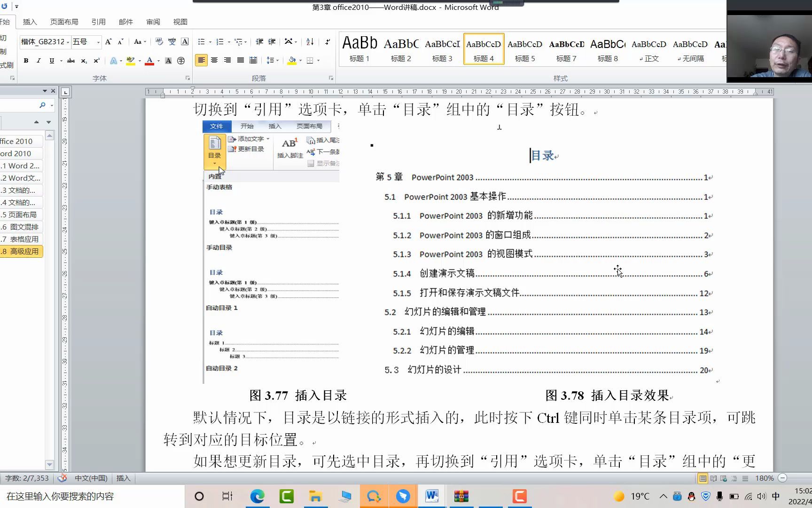
Task: Click the Phonetic Guide (wén) icon
Action: (172, 42)
